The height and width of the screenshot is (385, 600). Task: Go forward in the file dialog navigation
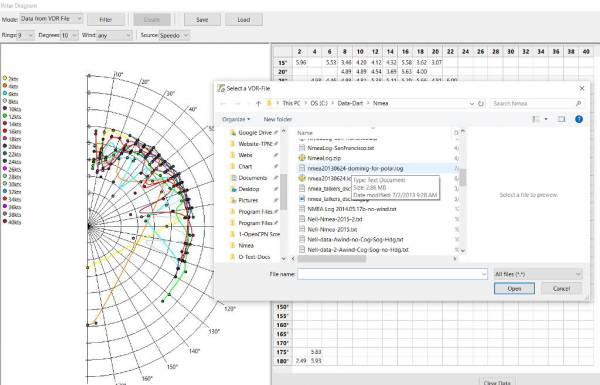point(237,103)
